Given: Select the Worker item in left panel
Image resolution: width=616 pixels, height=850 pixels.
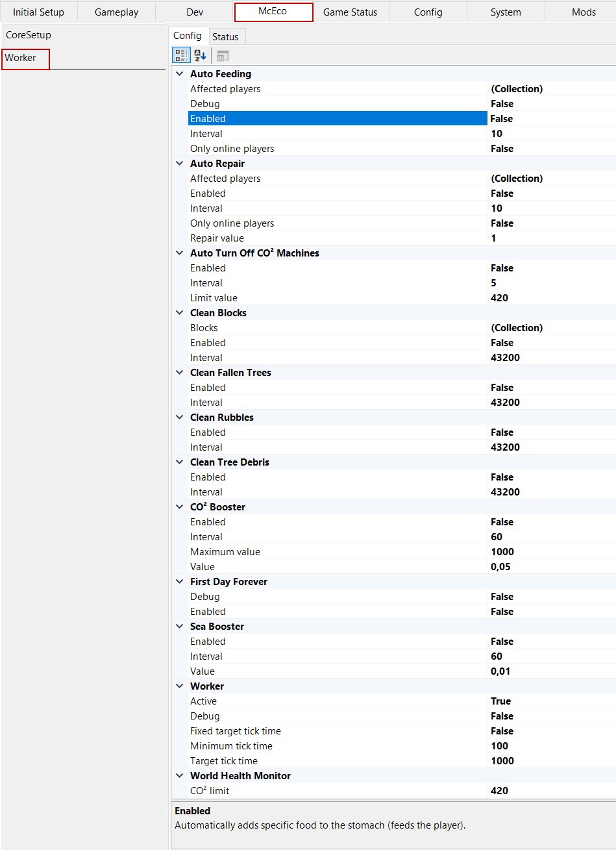Looking at the screenshot, I should [25, 58].
